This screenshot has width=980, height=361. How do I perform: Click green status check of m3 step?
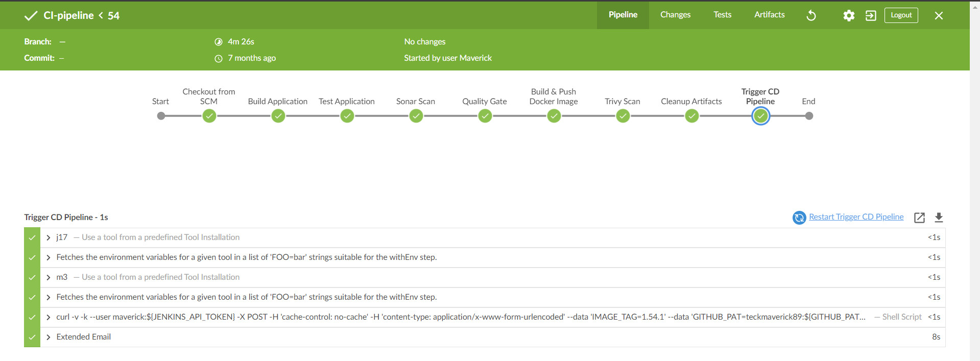pyautogui.click(x=32, y=277)
